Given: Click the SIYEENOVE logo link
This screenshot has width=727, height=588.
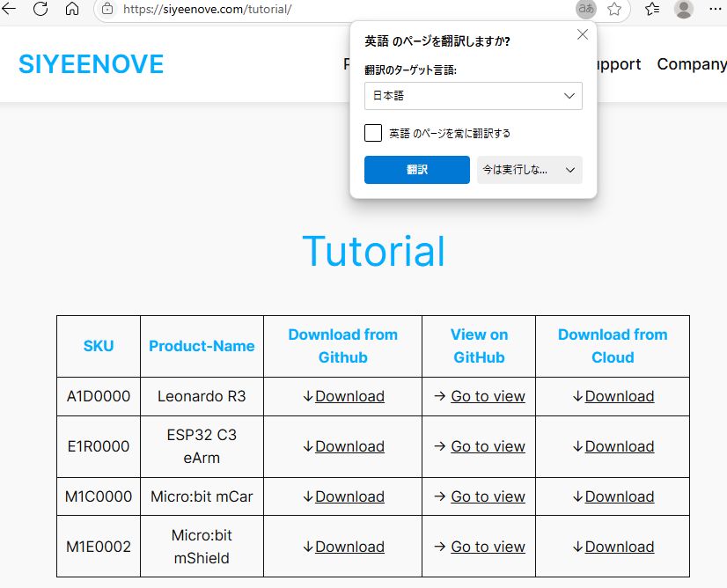Looking at the screenshot, I should click(x=91, y=64).
